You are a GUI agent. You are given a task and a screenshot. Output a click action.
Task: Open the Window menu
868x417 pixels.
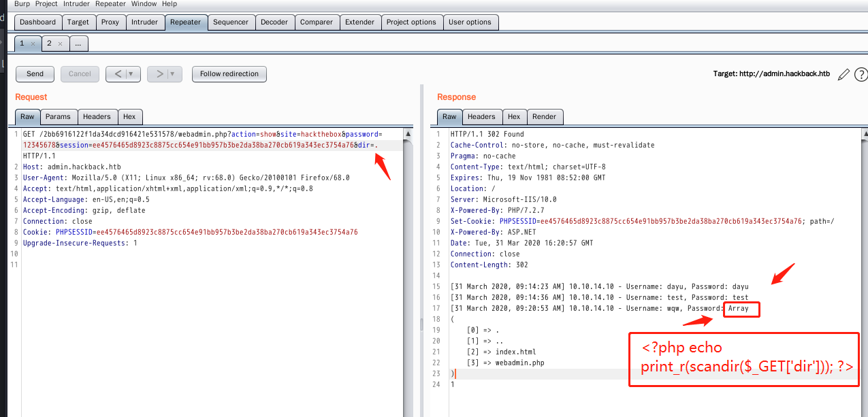pyautogui.click(x=144, y=4)
